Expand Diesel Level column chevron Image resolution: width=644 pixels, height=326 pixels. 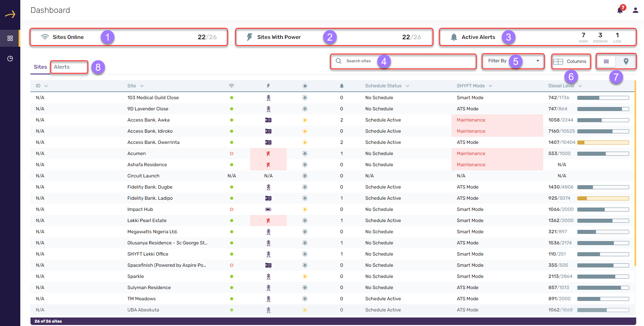(x=580, y=86)
